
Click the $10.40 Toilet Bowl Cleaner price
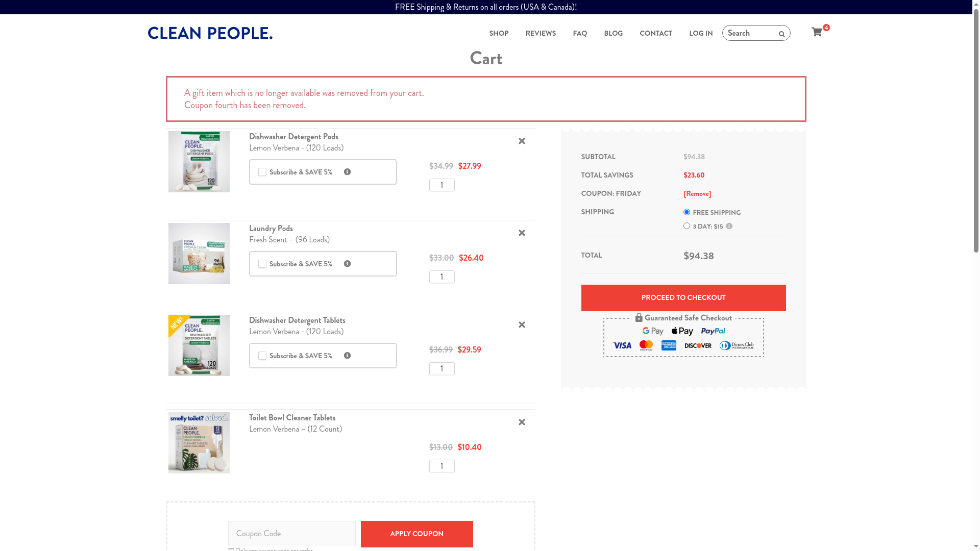470,447
